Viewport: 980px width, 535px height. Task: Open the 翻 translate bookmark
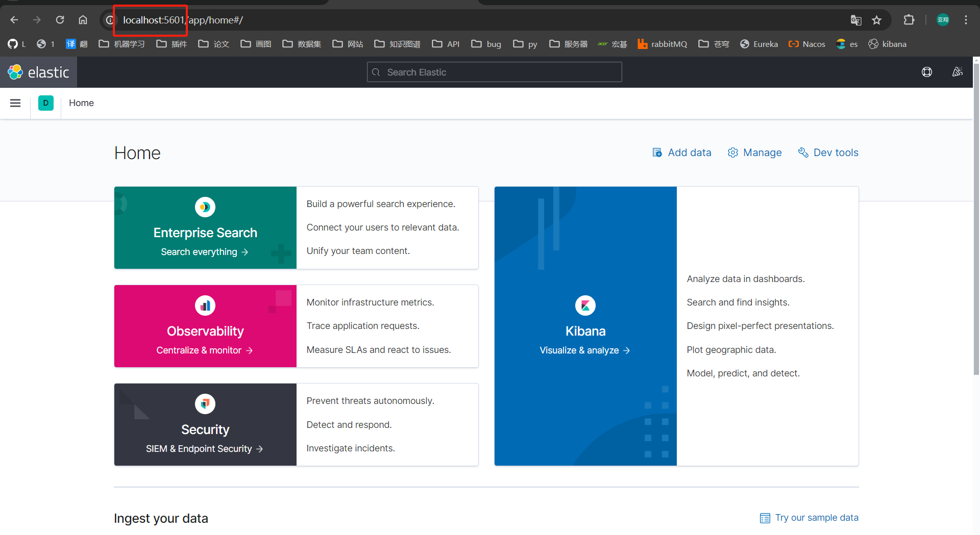[x=77, y=44]
